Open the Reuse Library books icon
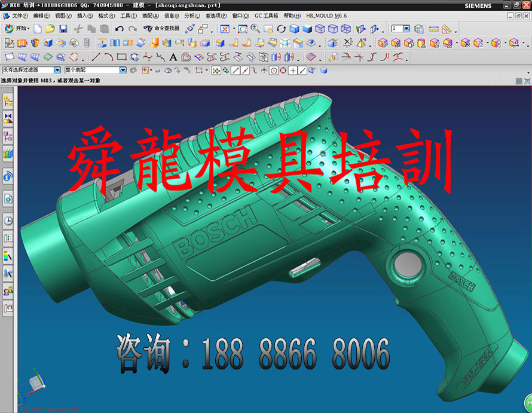 coord(8,154)
